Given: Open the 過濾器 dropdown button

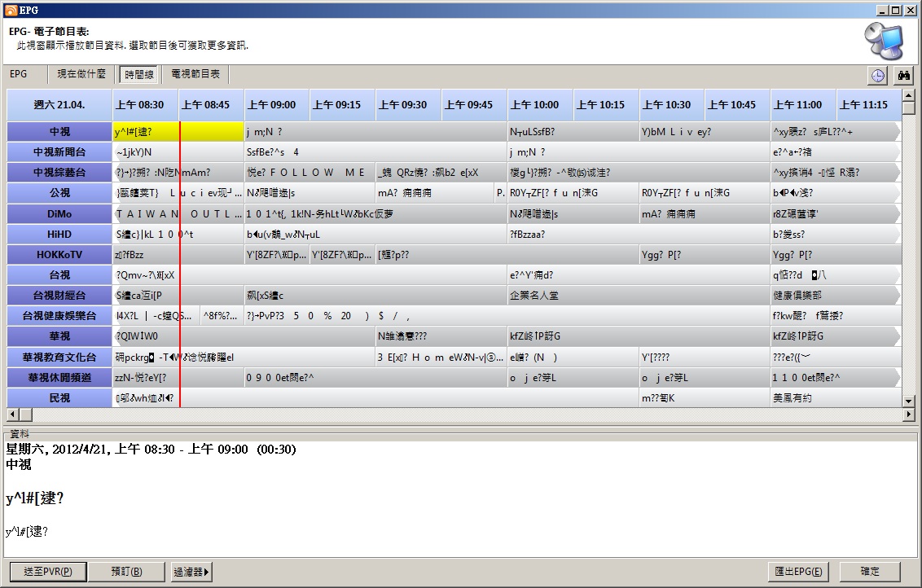Looking at the screenshot, I should click(191, 572).
